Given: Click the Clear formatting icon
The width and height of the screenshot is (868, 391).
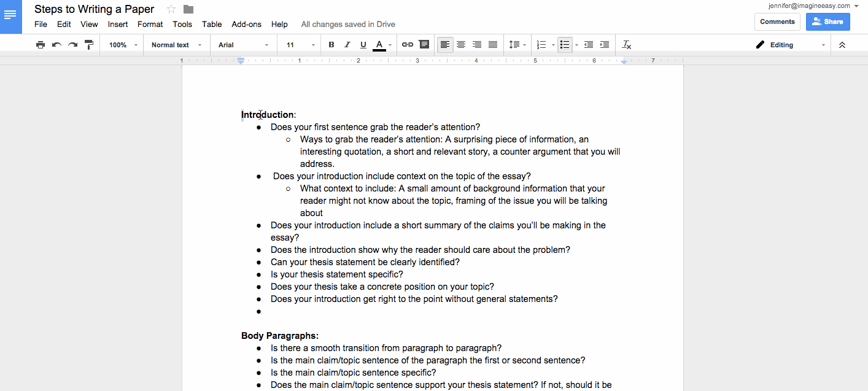Looking at the screenshot, I should (626, 45).
